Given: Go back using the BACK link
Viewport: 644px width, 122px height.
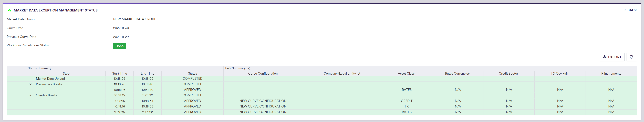Looking at the screenshot, I should (630, 10).
